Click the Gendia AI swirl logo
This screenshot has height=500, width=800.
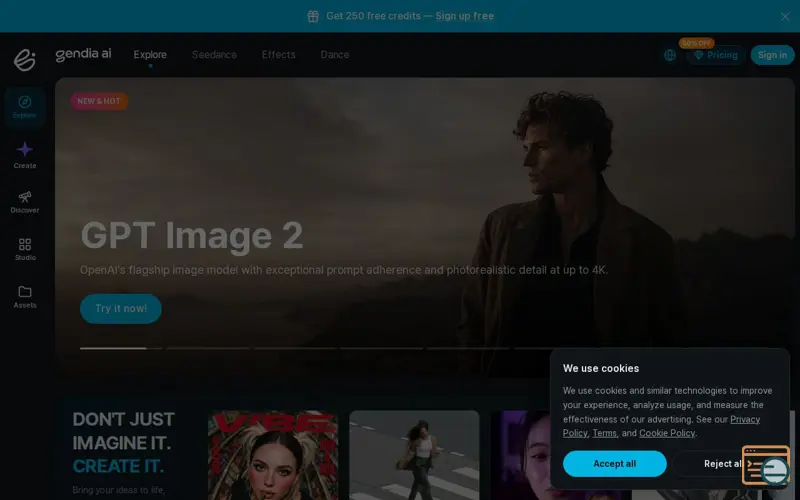[24, 60]
